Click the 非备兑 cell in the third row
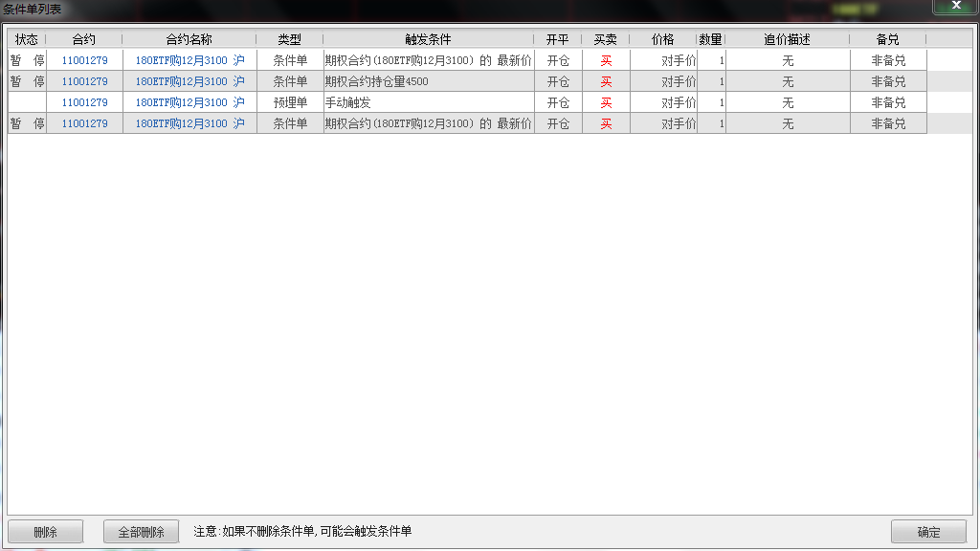 888,101
